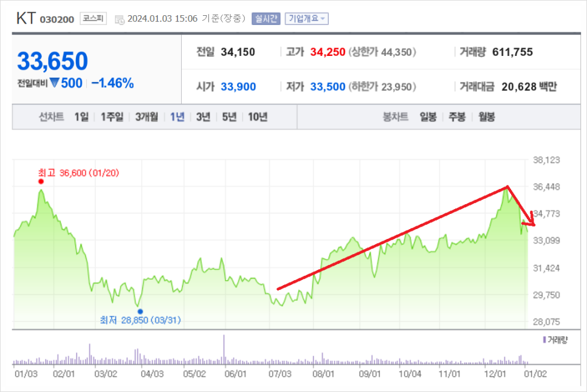Click the 06/01 date axis label
The width and height of the screenshot is (587, 392).
pos(236,374)
